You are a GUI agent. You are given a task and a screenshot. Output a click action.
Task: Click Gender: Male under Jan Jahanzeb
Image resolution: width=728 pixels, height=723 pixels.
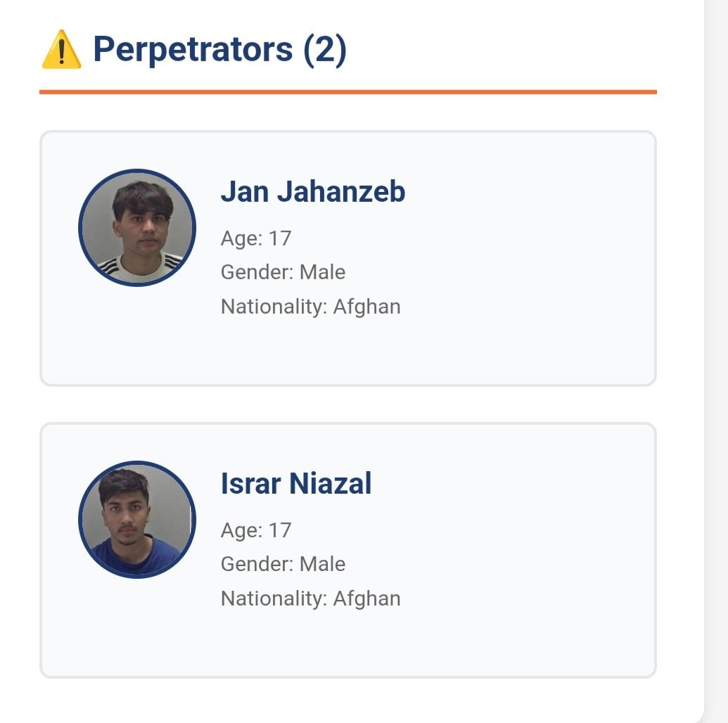click(x=283, y=272)
